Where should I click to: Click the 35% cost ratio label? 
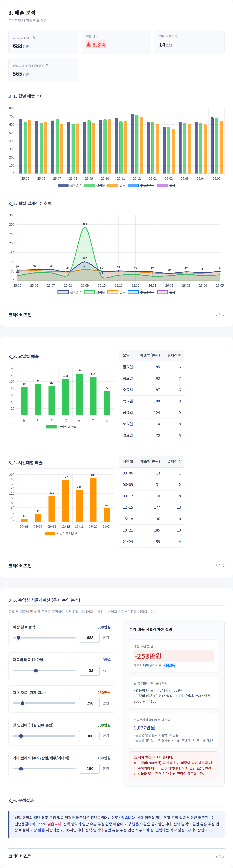tap(107, 660)
